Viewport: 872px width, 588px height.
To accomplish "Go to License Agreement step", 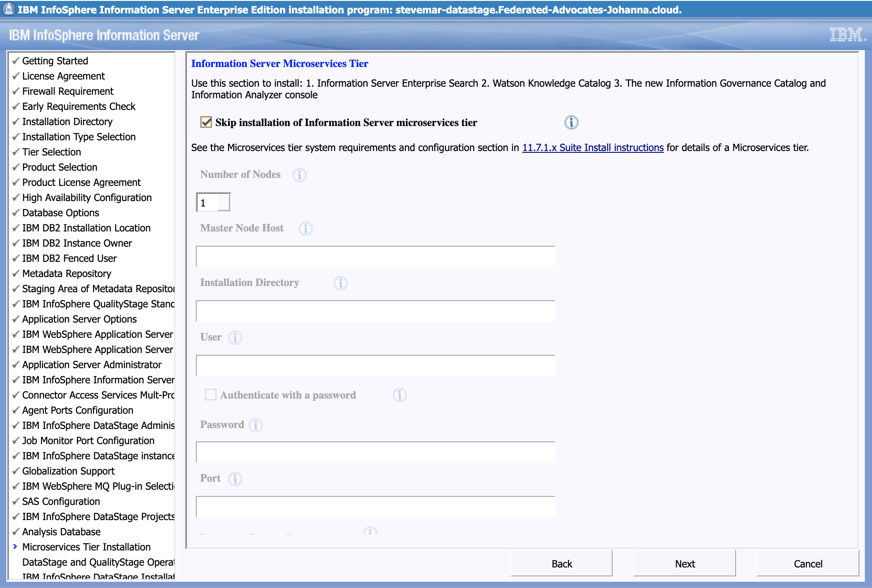I will (x=63, y=76).
